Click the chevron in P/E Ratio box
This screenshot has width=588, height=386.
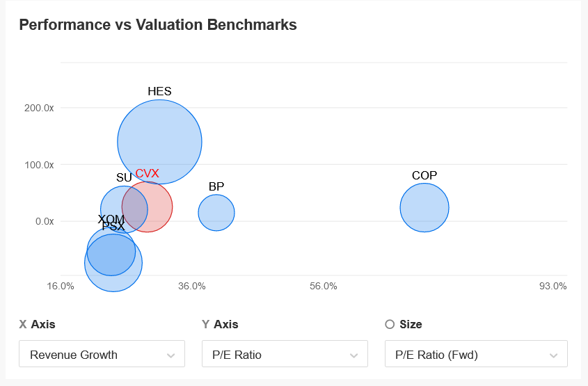(353, 355)
